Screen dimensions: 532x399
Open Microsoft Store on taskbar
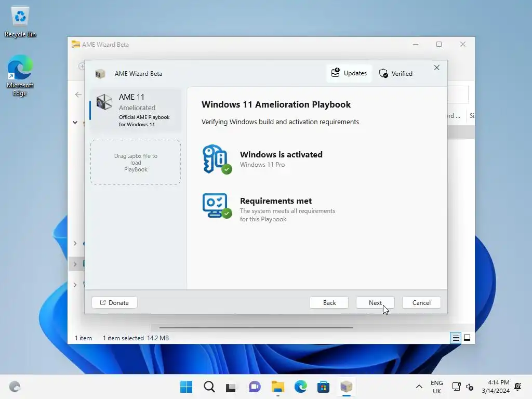click(x=323, y=387)
